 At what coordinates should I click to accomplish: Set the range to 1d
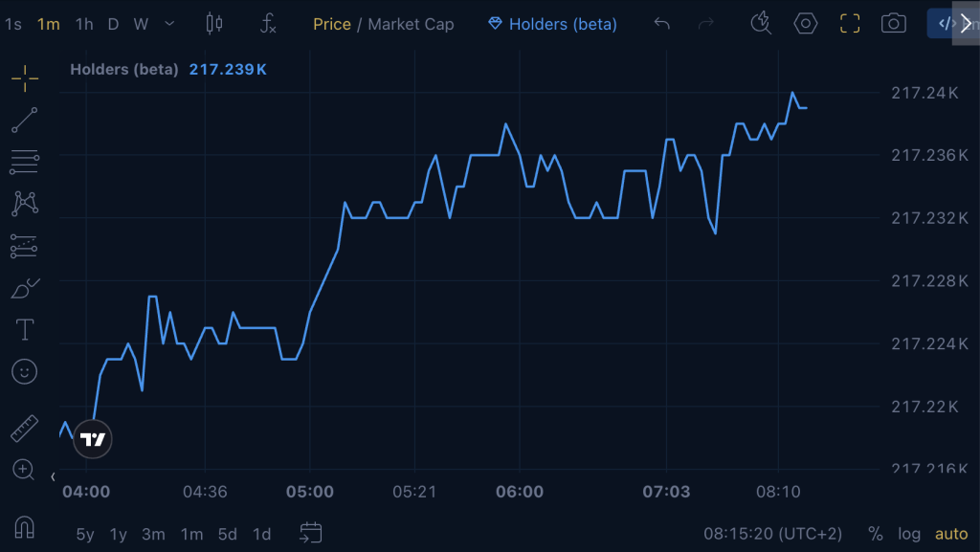point(262,535)
